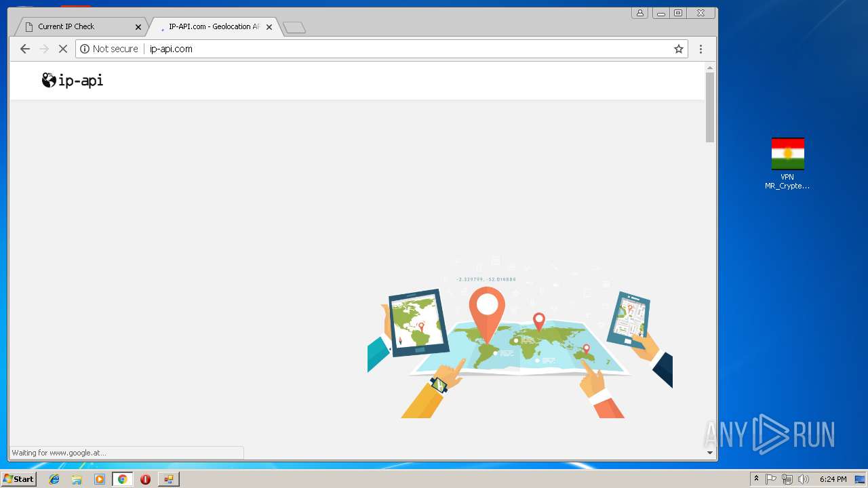
Task: Maximize the Chrome window
Action: tap(678, 13)
